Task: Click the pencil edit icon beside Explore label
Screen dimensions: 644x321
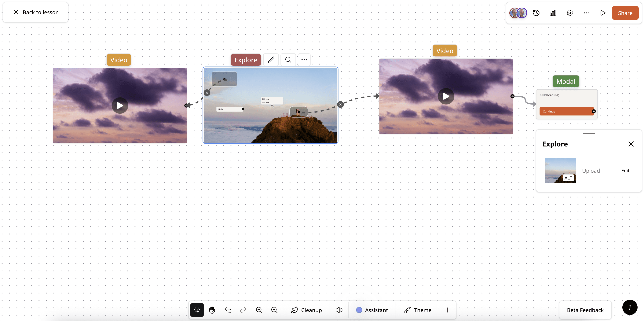Action: pyautogui.click(x=271, y=60)
